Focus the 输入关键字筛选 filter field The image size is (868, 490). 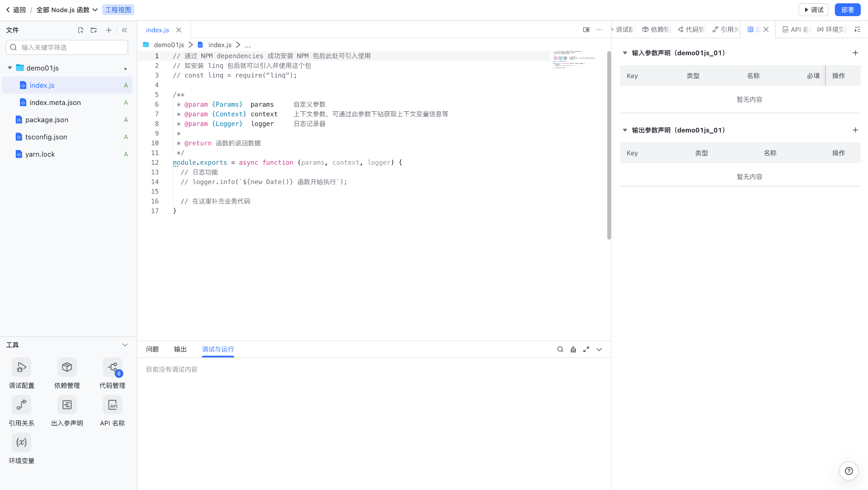click(67, 47)
